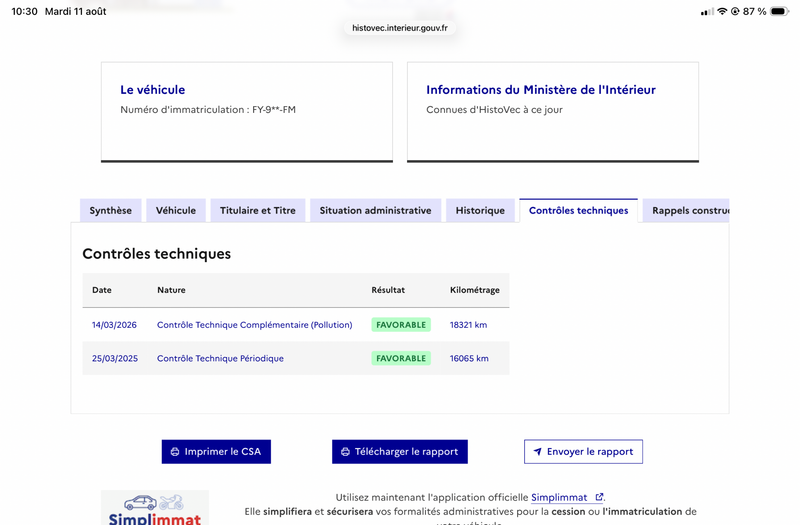Screen dimensions: 800x525
Task: Tap the 10:30 clock in status bar
Action: click(24, 11)
